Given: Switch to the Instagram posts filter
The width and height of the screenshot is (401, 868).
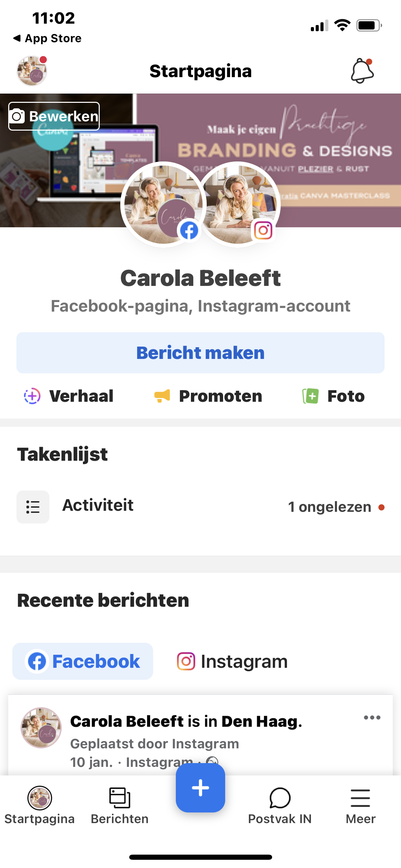Looking at the screenshot, I should coord(232,661).
